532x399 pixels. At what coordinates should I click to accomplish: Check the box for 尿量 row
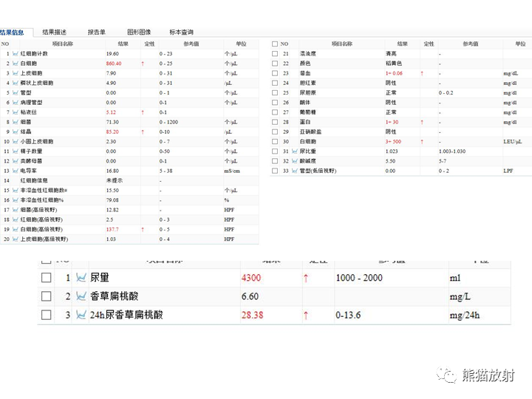(46, 278)
